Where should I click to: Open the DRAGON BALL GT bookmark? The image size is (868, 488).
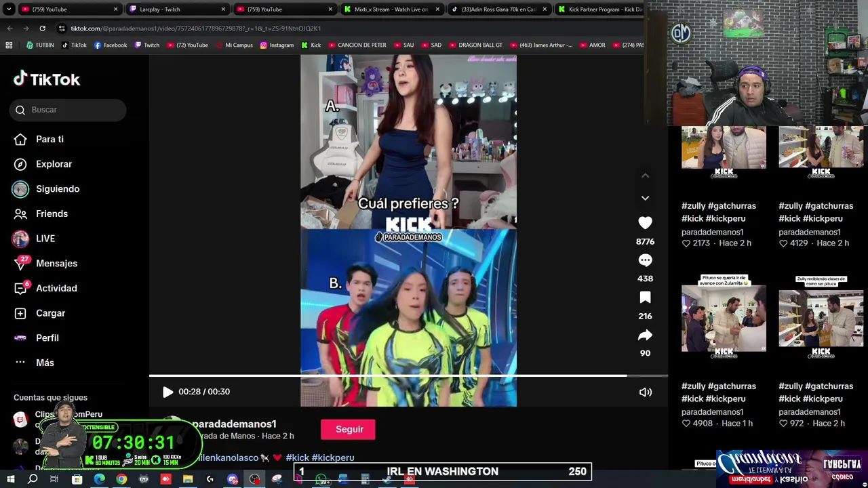pos(475,45)
